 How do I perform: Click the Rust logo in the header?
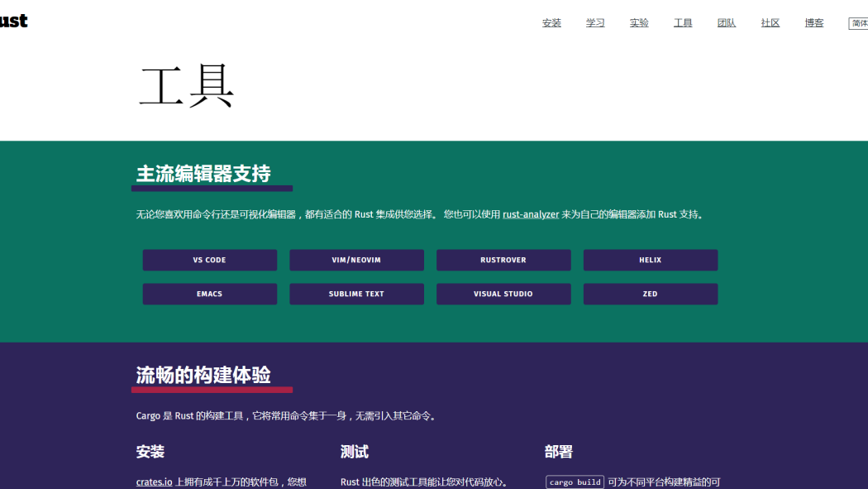13,21
